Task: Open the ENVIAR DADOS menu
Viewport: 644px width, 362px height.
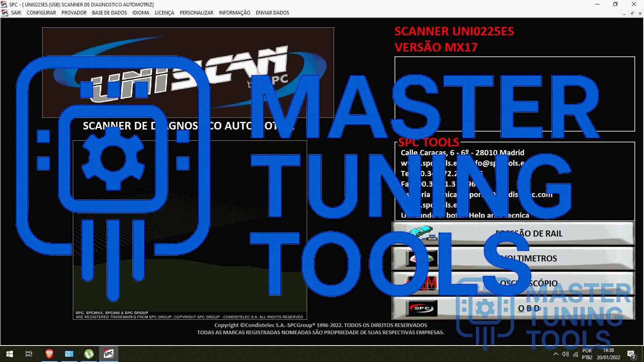Action: coord(272,13)
